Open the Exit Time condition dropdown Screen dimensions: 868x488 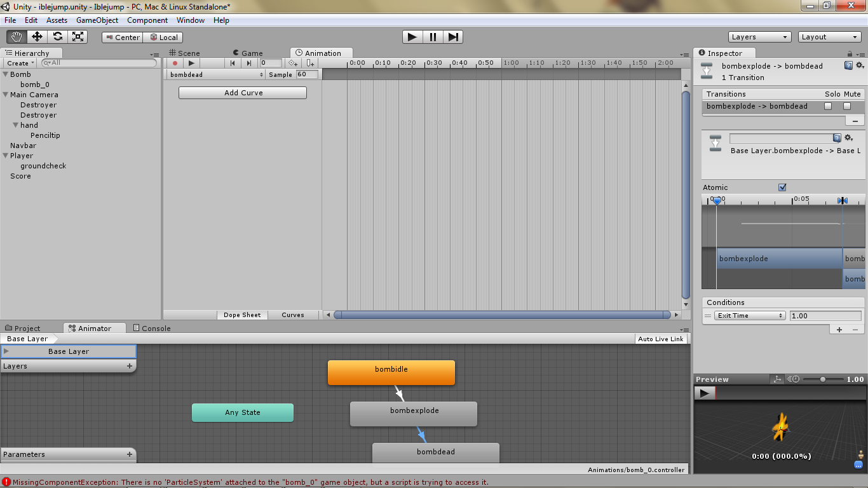[x=750, y=316]
